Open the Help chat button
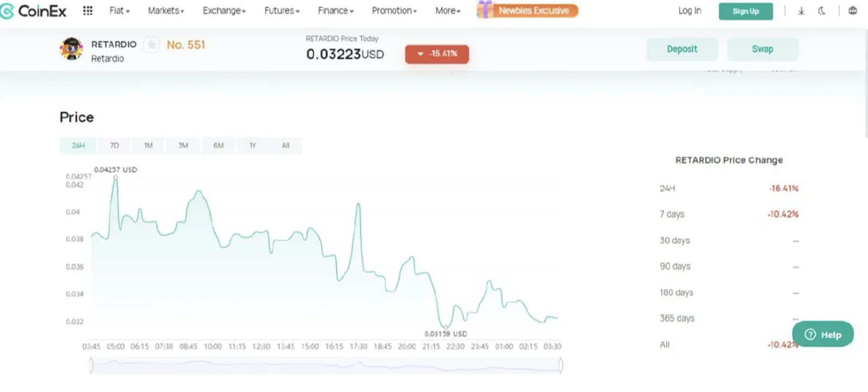Viewport: 868px width, 392px height. (822, 334)
